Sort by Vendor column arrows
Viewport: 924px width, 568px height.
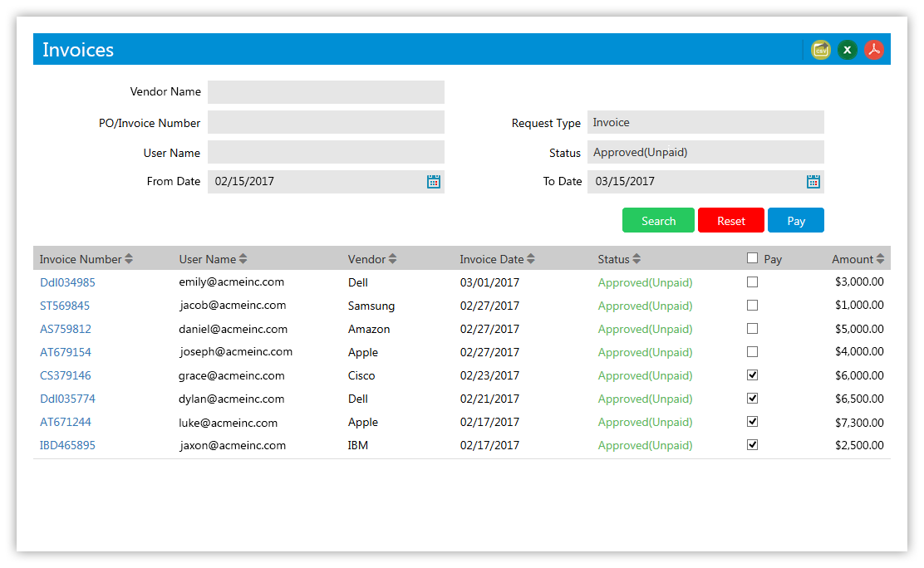[392, 258]
